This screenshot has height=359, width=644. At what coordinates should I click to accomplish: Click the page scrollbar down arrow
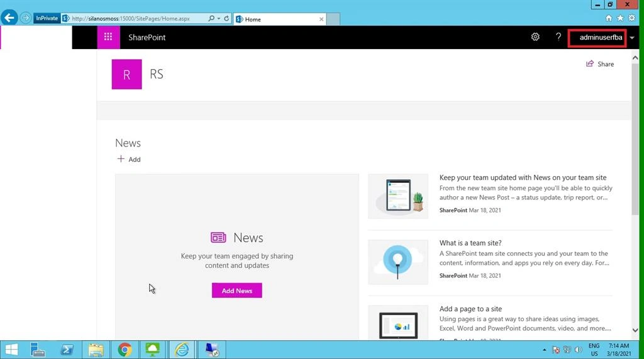[x=635, y=330]
